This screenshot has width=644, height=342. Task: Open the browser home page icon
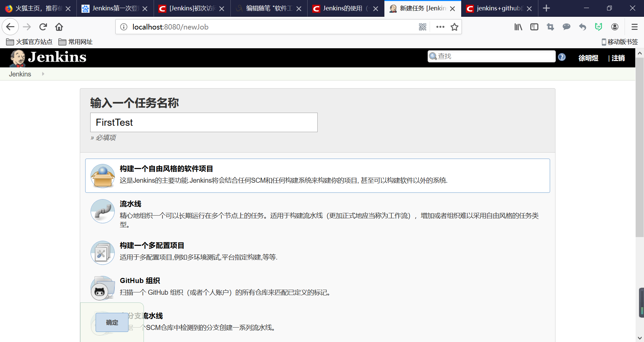(59, 27)
